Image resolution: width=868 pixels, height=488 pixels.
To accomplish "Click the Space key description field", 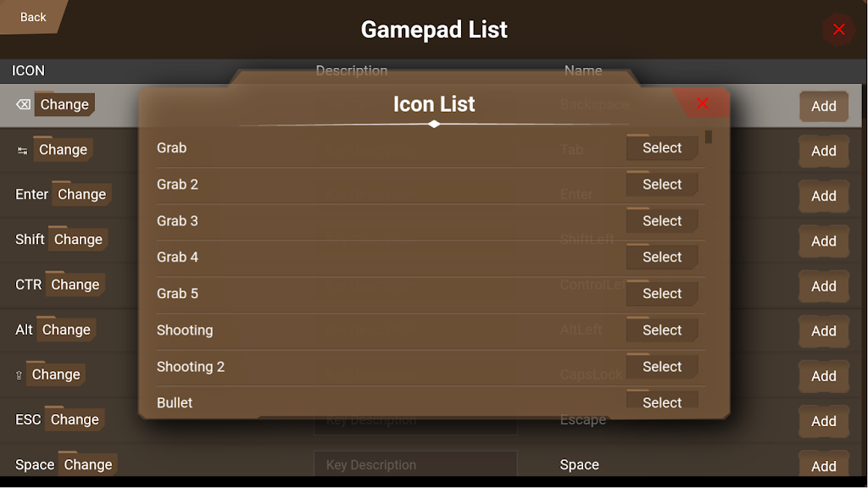I will (415, 464).
